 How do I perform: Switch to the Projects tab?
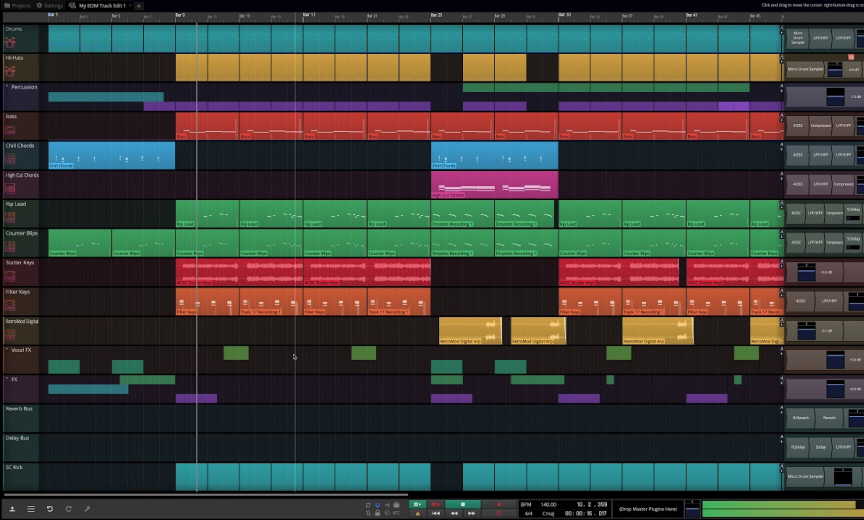[17, 5]
